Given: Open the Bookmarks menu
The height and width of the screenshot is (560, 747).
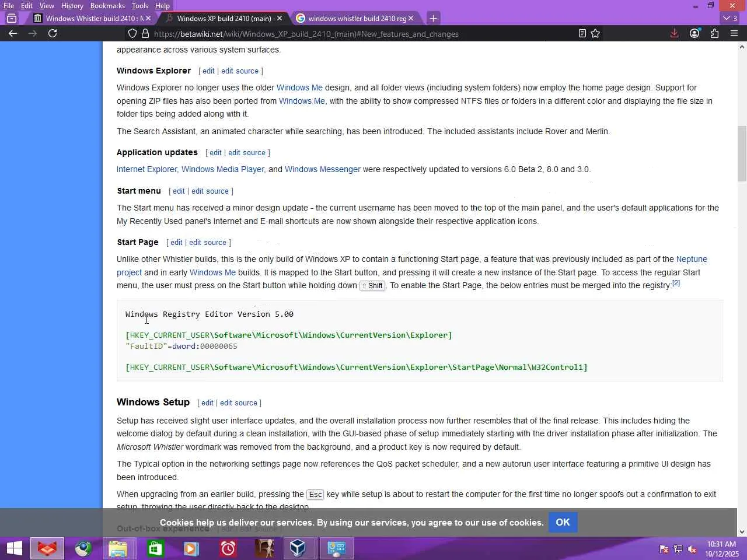Looking at the screenshot, I should [107, 6].
